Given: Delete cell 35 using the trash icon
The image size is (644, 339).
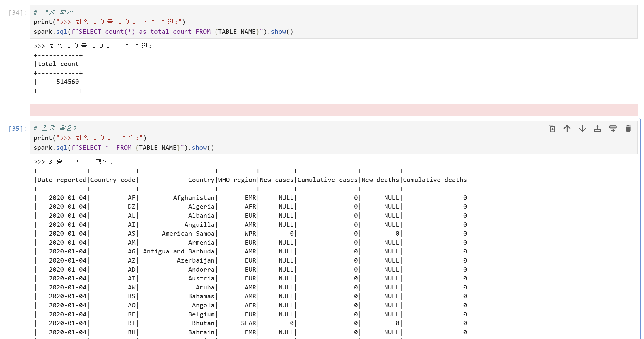Looking at the screenshot, I should (628, 129).
